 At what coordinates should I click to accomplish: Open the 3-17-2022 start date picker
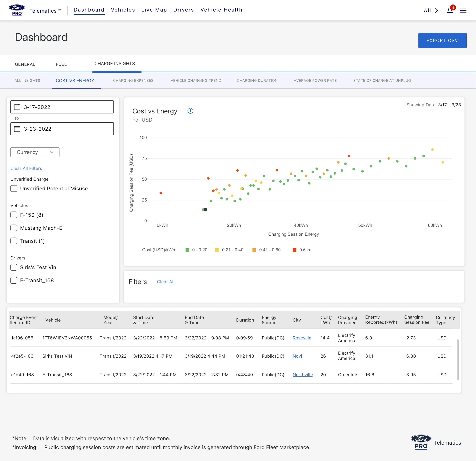coord(62,107)
